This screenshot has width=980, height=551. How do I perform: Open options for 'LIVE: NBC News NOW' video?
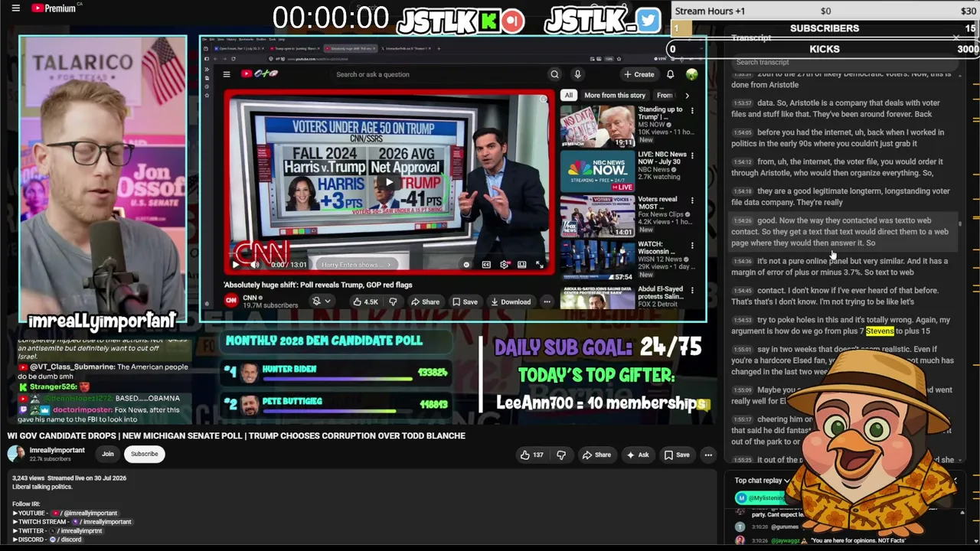[x=693, y=156]
